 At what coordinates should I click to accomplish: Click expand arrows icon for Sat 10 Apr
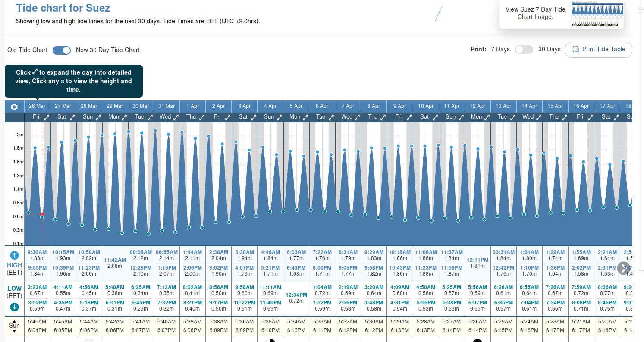click(x=435, y=117)
